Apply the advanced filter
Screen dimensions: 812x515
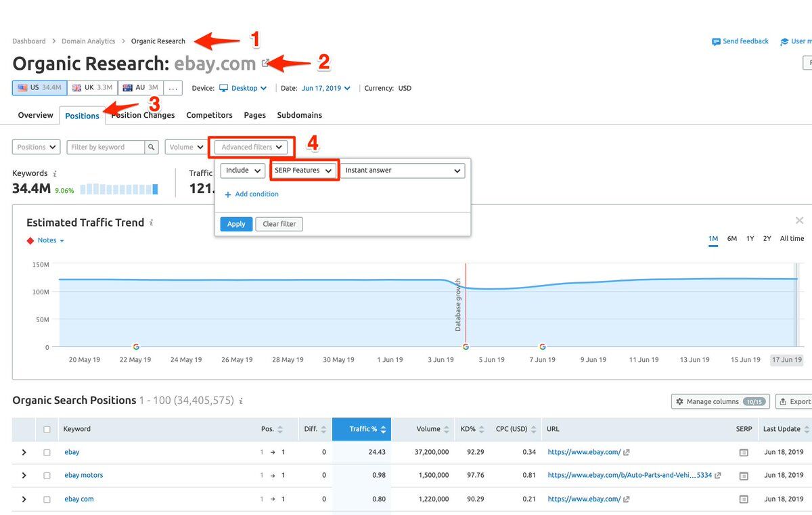[x=236, y=224]
